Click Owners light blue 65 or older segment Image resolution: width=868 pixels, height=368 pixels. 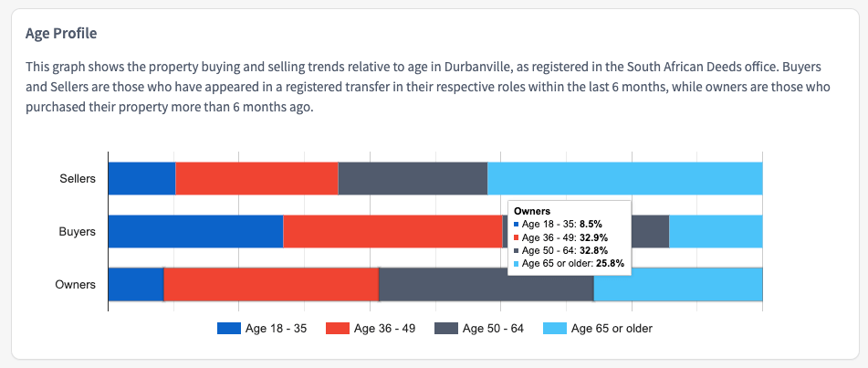tap(678, 284)
